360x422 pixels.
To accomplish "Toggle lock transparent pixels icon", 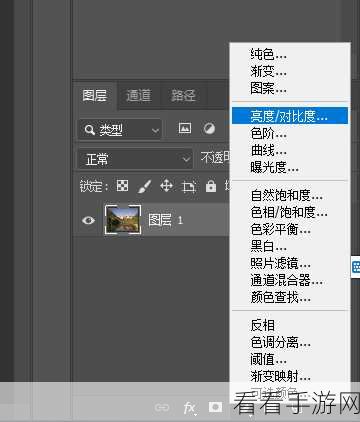I will pos(122,185).
